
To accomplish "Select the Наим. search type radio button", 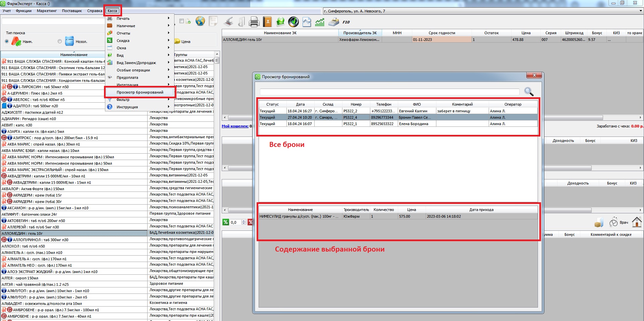I will [x=7, y=41].
